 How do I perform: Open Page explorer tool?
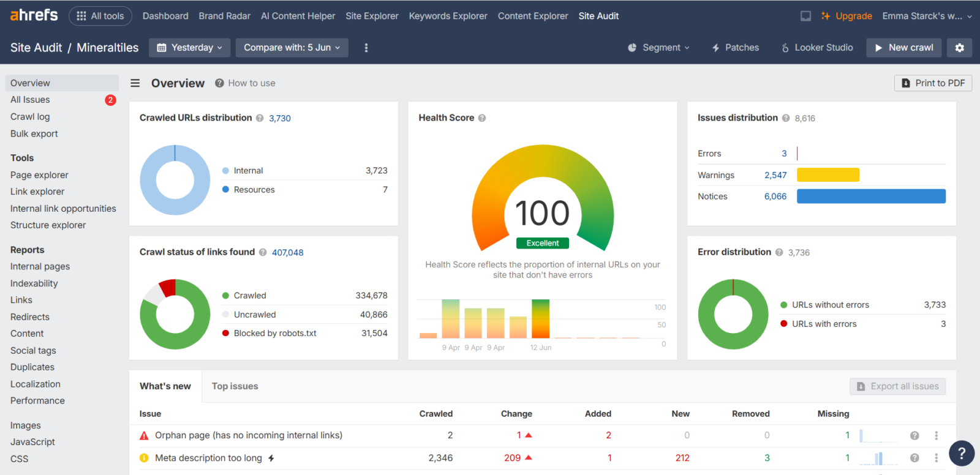point(39,175)
